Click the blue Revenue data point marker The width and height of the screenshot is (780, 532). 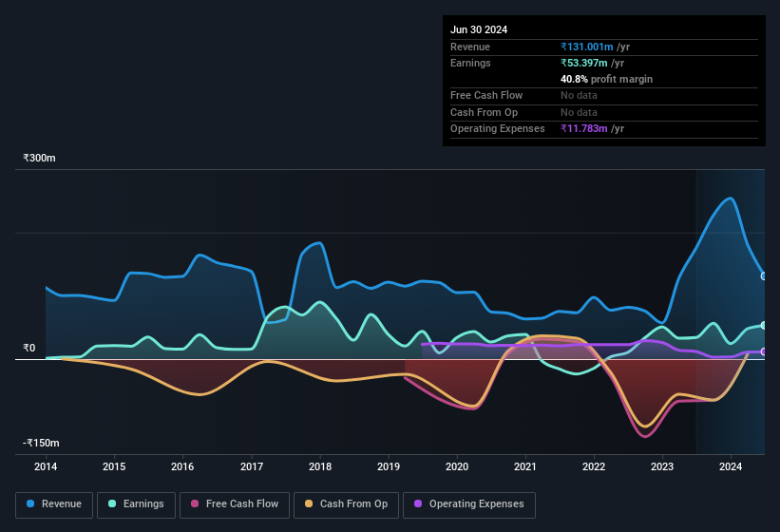[x=764, y=275]
